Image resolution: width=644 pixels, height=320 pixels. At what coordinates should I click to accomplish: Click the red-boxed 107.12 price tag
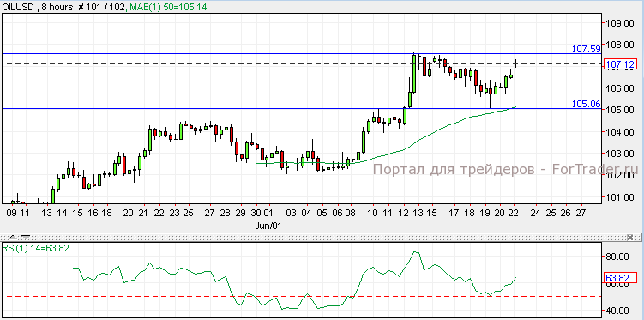pos(620,64)
